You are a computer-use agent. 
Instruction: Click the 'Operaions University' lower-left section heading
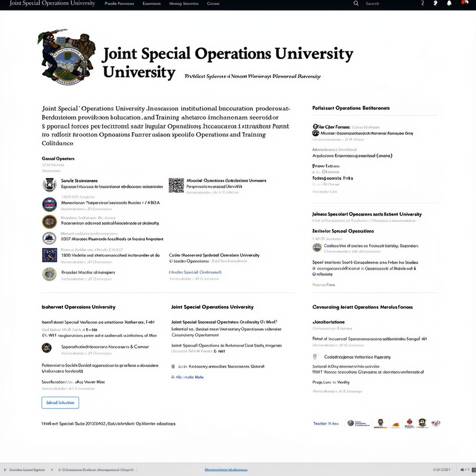[78, 307]
